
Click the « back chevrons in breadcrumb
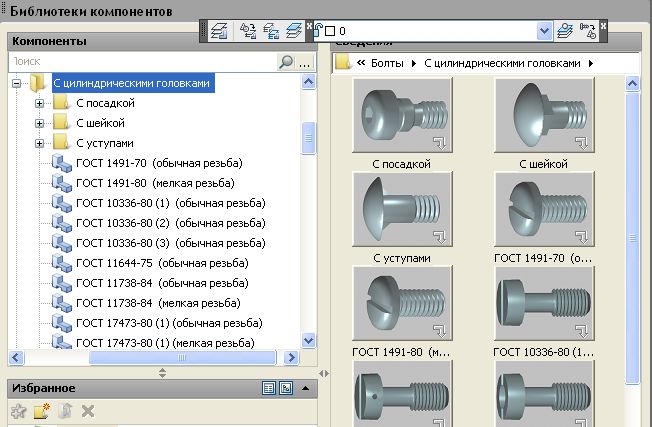pos(361,63)
